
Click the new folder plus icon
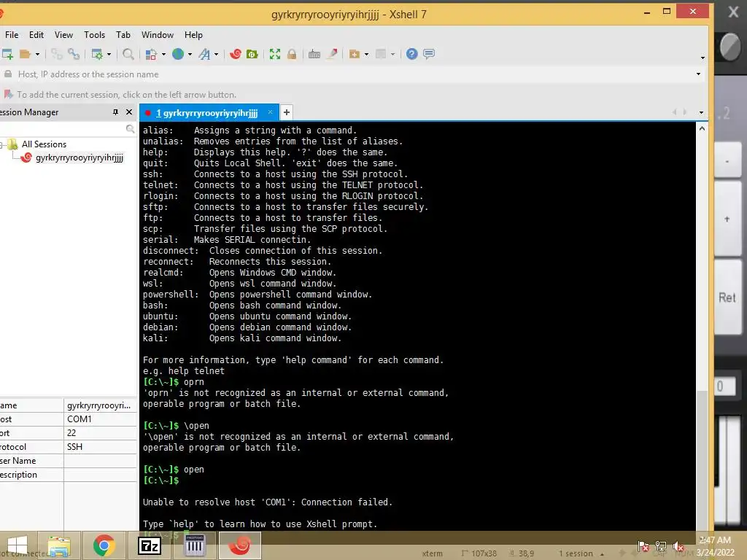click(355, 54)
